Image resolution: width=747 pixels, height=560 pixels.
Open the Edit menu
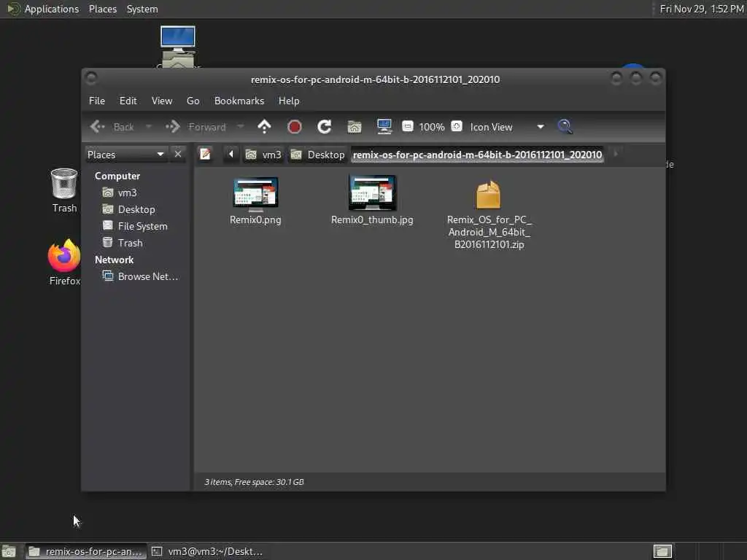point(128,101)
